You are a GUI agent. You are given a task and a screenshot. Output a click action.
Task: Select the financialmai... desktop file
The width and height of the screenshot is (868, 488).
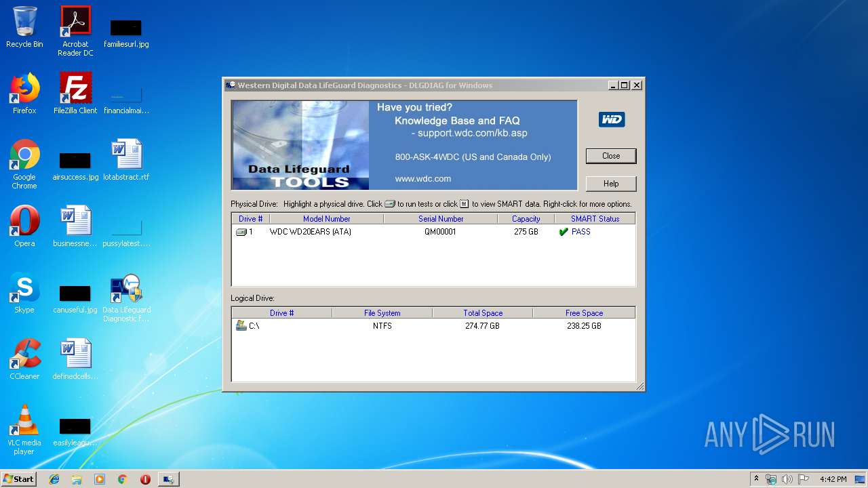(x=126, y=99)
